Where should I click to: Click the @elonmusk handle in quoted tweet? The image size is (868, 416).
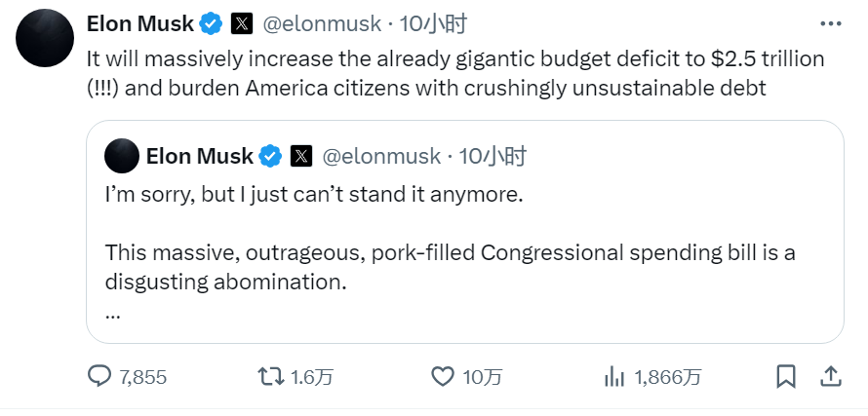(x=380, y=156)
